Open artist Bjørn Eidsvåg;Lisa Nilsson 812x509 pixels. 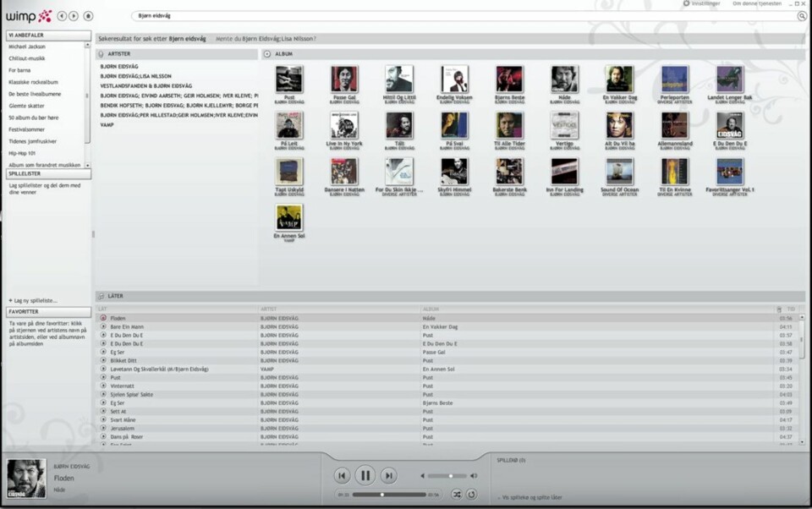(135, 76)
